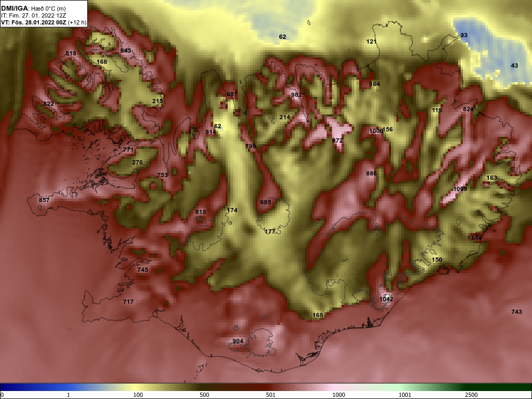Click the 845 value on the map
532x399 pixels.
tap(126, 51)
